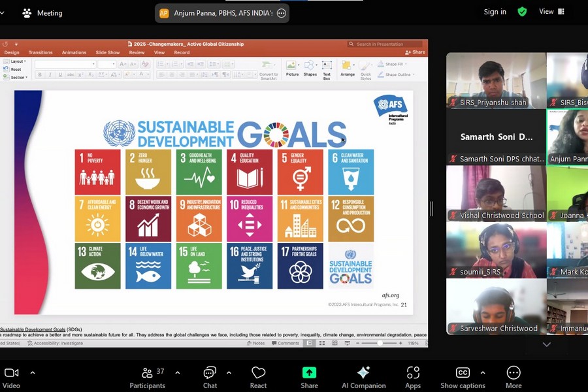Image resolution: width=588 pixels, height=392 pixels.
Task: Expand caption options arrow
Action: pyautogui.click(x=483, y=373)
